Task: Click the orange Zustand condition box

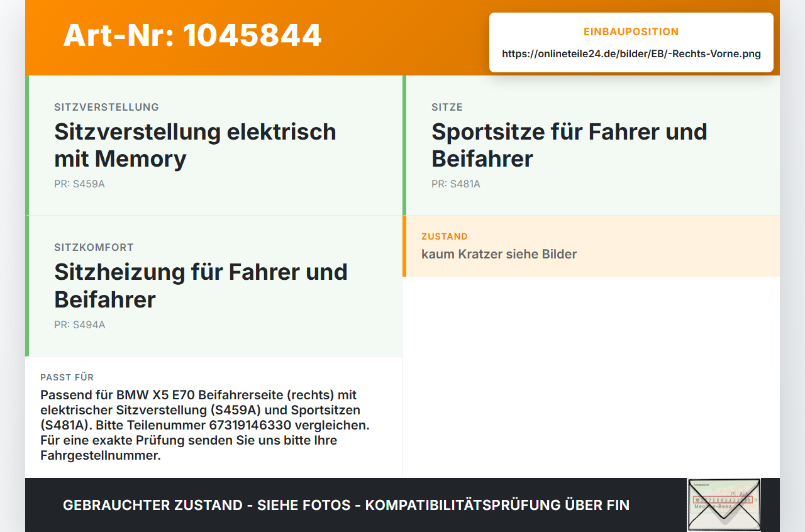Action: point(591,246)
